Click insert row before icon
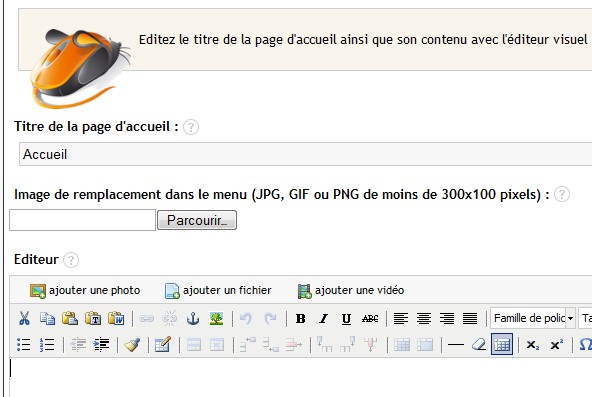Image resolution: width=592 pixels, height=397 pixels. (x=248, y=345)
